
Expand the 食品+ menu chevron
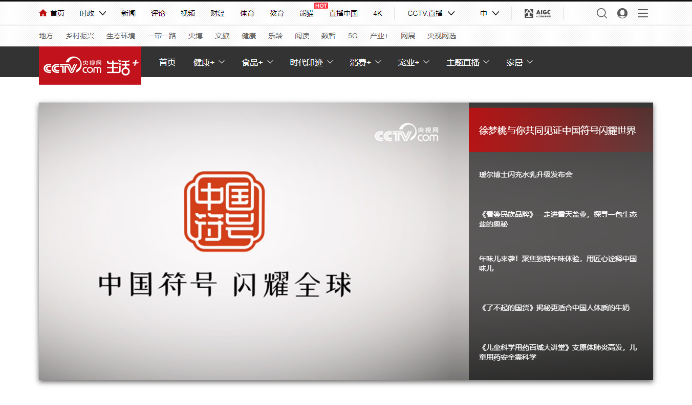(x=270, y=62)
